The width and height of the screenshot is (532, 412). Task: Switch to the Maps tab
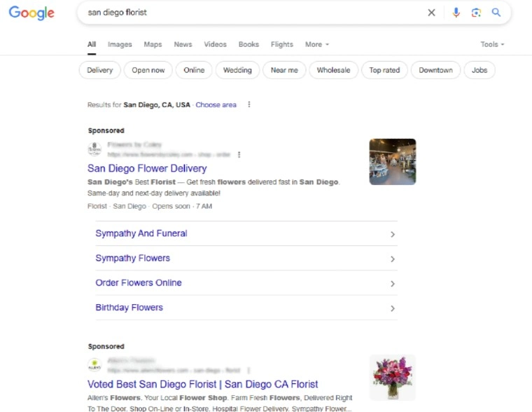(x=153, y=45)
